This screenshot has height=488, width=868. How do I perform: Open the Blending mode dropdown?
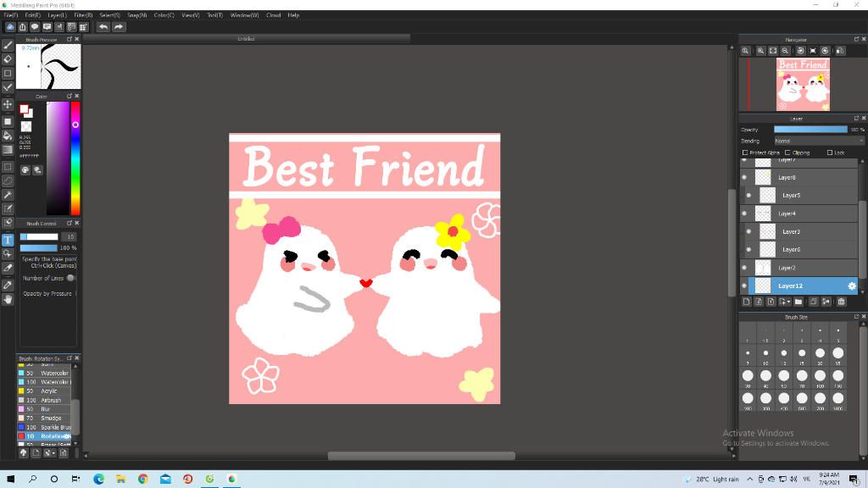tap(819, 141)
